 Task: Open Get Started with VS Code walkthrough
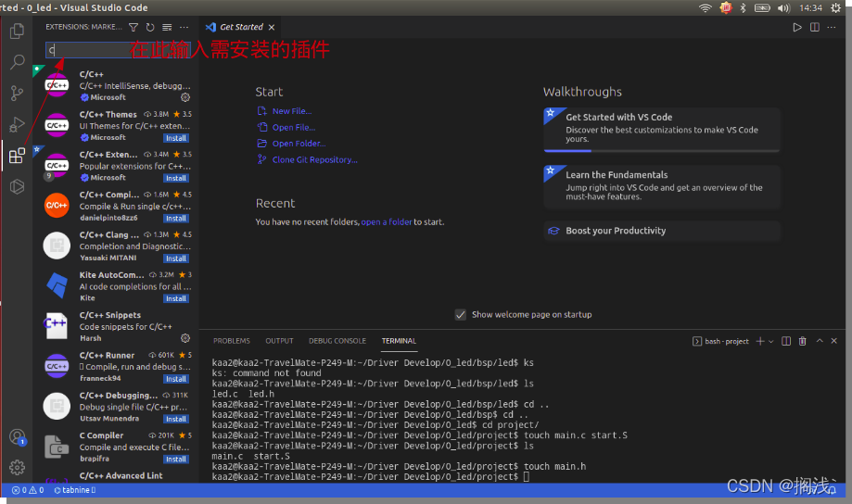click(x=662, y=130)
